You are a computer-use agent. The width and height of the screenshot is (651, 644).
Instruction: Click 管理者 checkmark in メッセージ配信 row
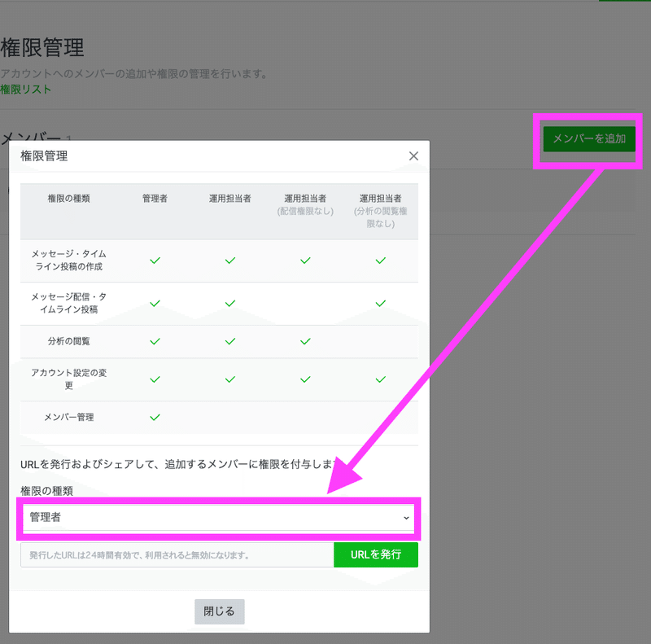155,304
